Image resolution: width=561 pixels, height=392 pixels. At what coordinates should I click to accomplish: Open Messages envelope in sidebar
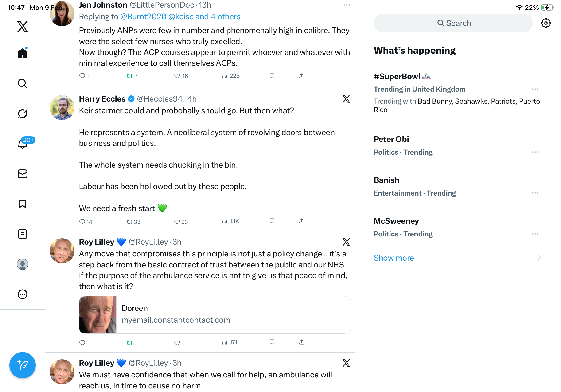click(23, 174)
